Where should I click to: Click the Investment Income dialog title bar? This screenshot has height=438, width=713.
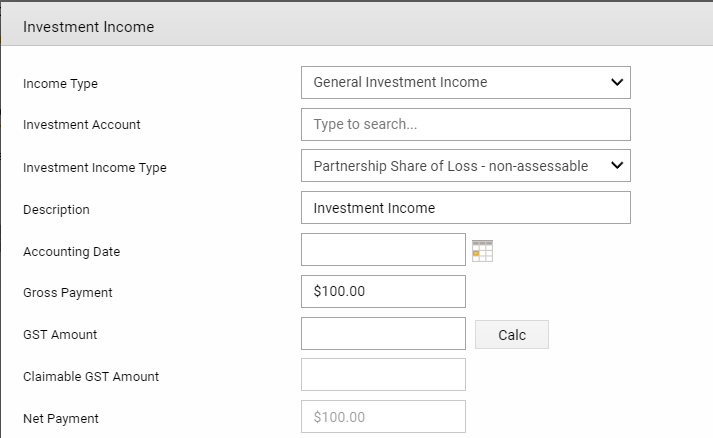click(x=357, y=25)
